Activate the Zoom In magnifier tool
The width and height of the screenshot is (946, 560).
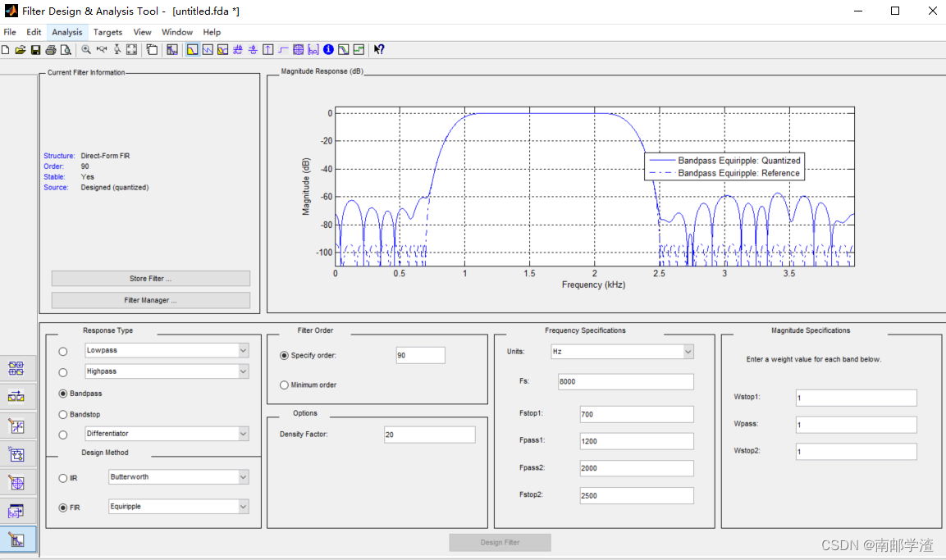point(86,49)
